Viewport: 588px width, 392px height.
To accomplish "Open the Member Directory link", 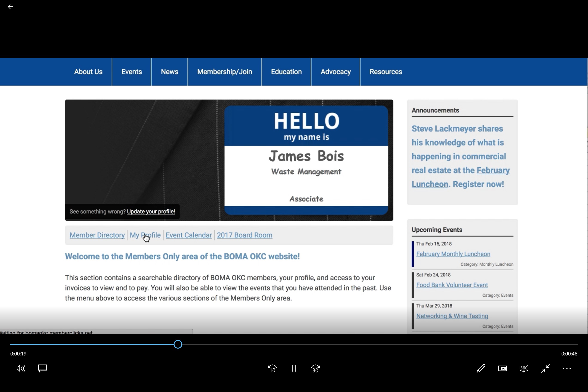I will pos(97,235).
